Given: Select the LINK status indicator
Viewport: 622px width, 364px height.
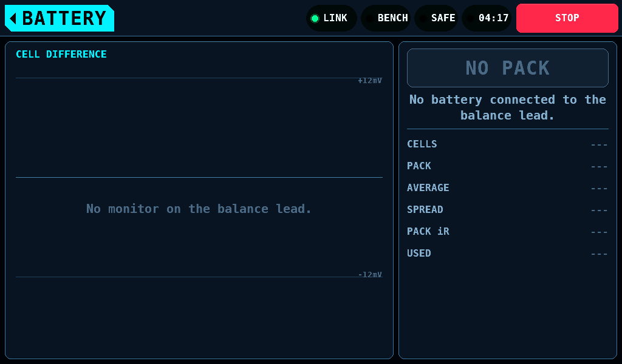Looking at the screenshot, I should [x=331, y=18].
